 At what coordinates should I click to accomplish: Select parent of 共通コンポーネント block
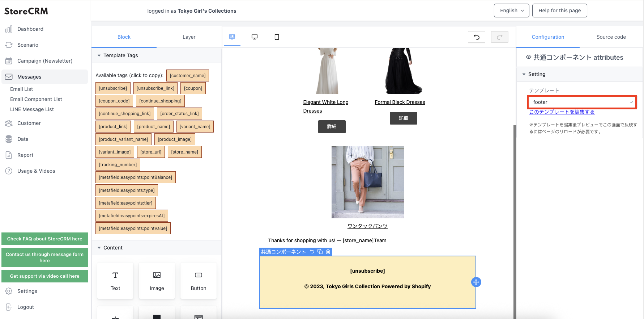click(x=312, y=252)
